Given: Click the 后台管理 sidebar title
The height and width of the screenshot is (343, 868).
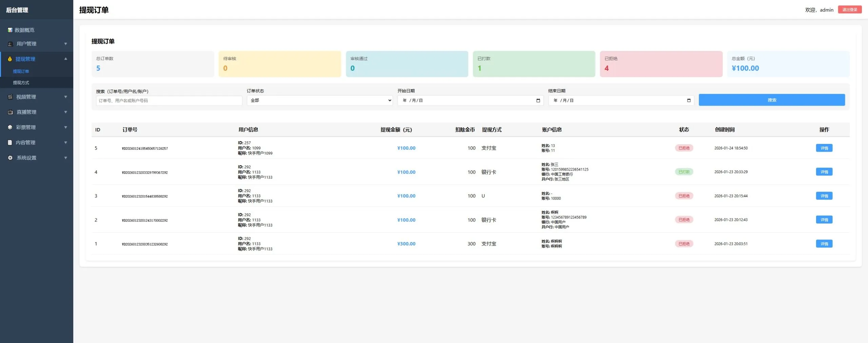Looking at the screenshot, I should (17, 10).
